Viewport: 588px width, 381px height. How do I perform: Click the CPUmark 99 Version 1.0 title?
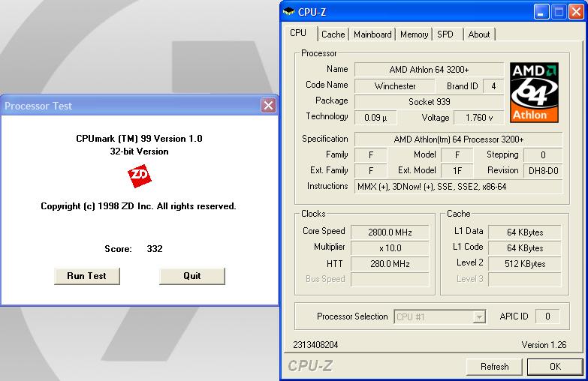pos(139,139)
